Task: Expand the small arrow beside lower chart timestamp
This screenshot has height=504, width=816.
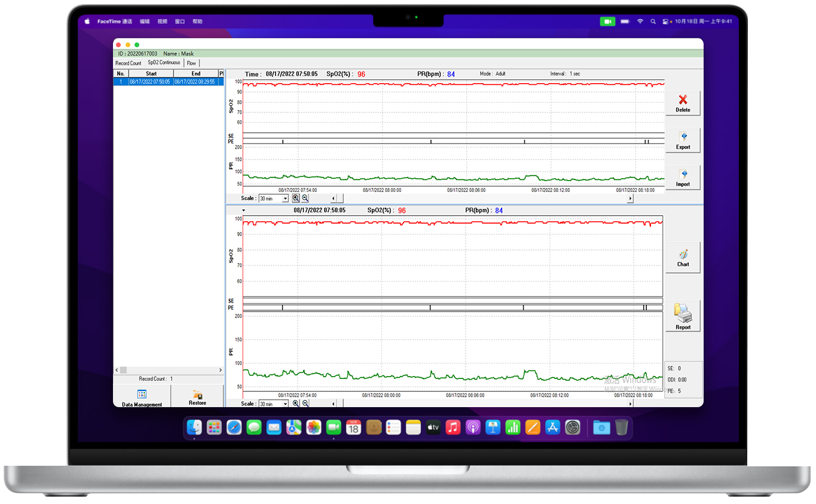Action: (x=244, y=210)
